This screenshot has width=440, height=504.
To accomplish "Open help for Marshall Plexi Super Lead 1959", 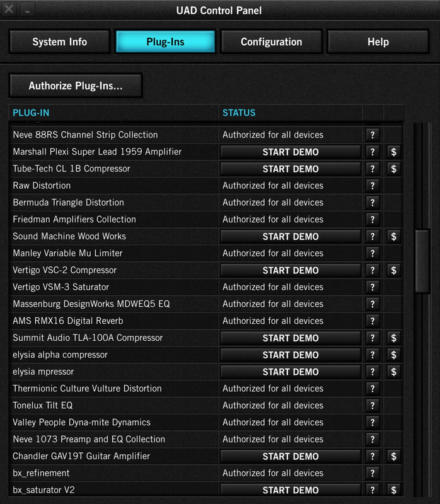I will coord(373,152).
